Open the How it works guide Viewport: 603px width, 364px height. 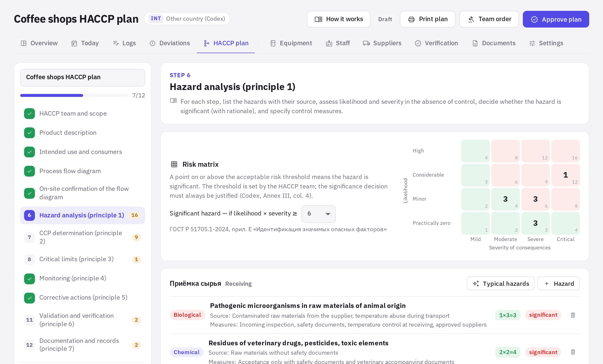point(338,19)
